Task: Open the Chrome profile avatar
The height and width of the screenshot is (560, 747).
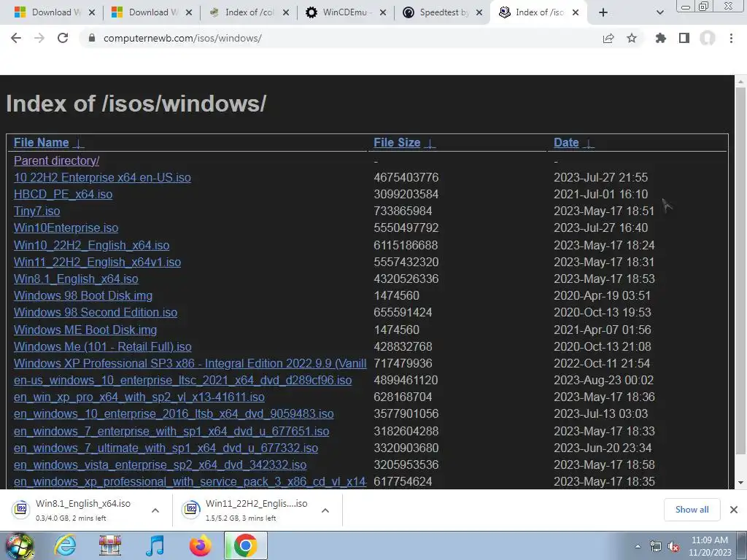Action: click(x=708, y=38)
